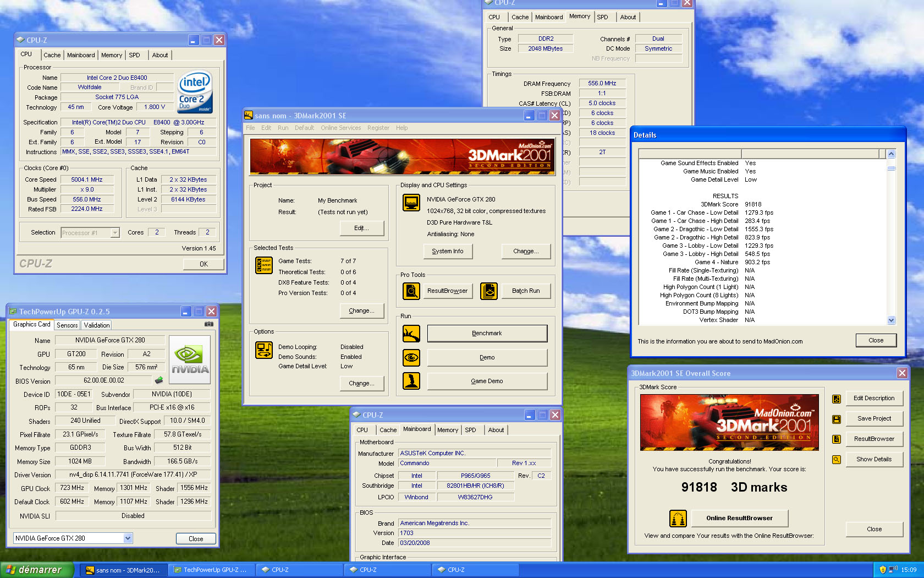This screenshot has width=924, height=578.
Task: Click Change button in Display and CPU Settings
Action: pyautogui.click(x=526, y=252)
